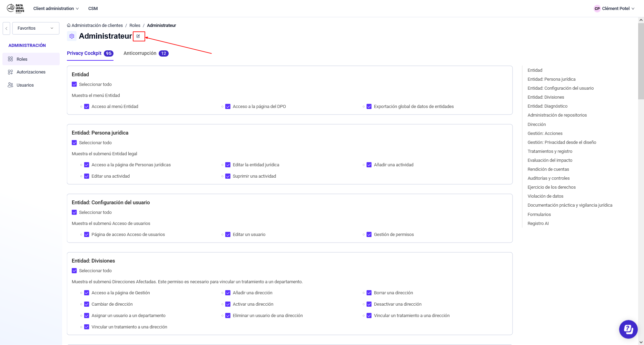The width and height of the screenshot is (644, 345).
Task: Jump to Entidad: Diagnóstico section link
Action: click(x=547, y=106)
